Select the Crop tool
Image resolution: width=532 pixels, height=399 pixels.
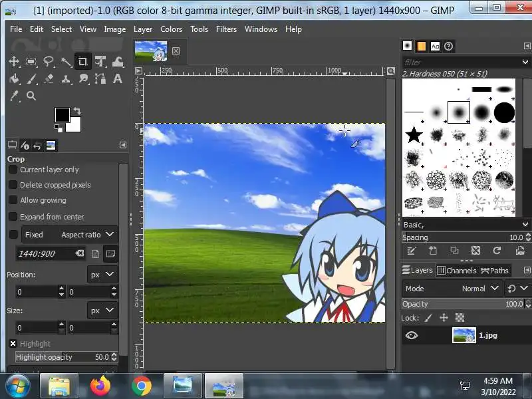(82, 61)
